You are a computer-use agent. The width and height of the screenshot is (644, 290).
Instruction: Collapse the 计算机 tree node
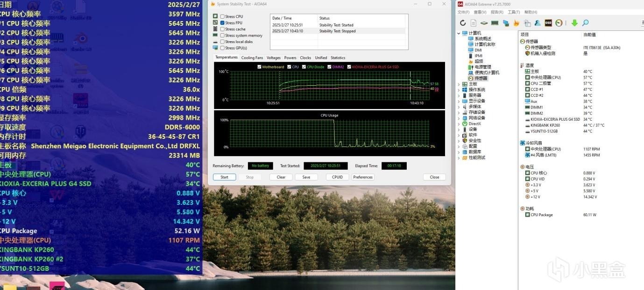(459, 33)
